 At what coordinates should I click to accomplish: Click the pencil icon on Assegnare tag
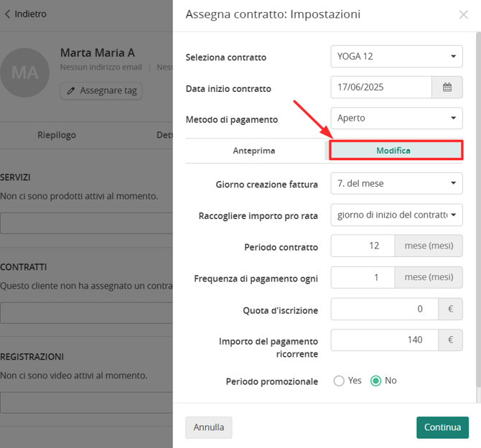pyautogui.click(x=71, y=91)
